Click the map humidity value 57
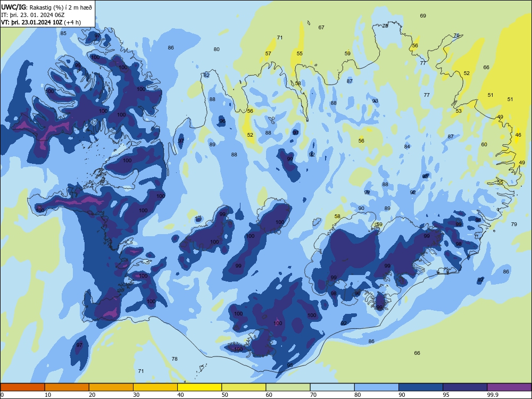The image size is (532, 399). point(268,54)
